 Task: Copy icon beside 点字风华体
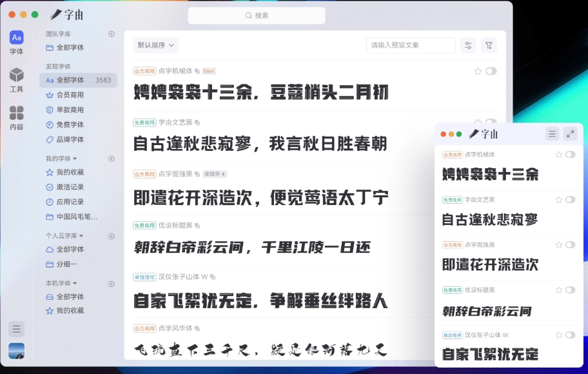197,329
